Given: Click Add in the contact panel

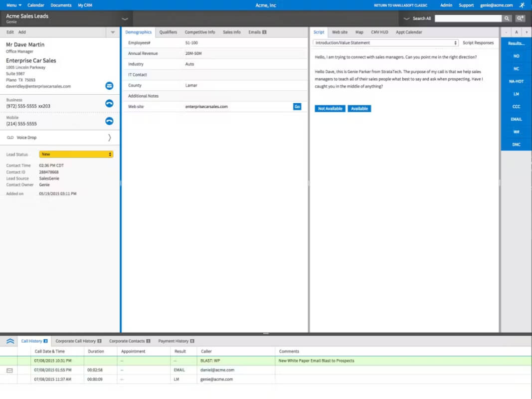Looking at the screenshot, I should tap(22, 32).
